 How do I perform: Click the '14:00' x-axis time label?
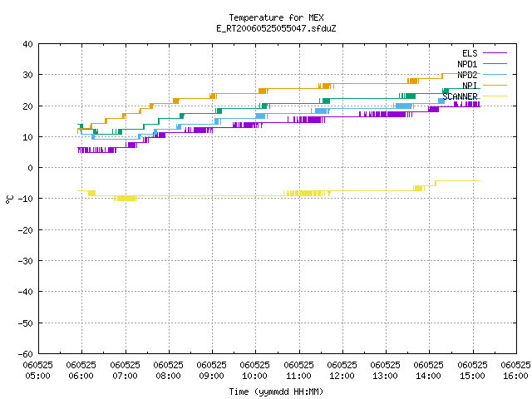tap(429, 376)
